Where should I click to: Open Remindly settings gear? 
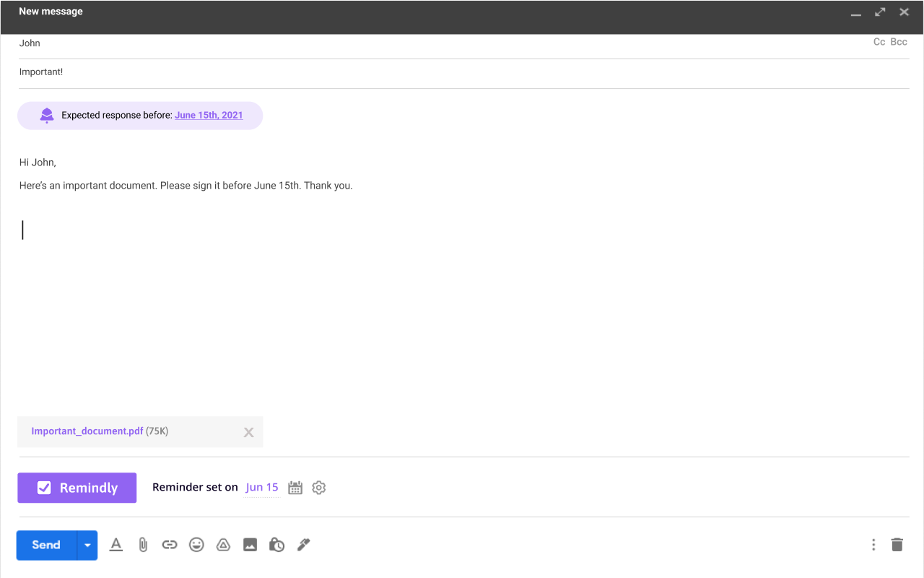pyautogui.click(x=318, y=487)
